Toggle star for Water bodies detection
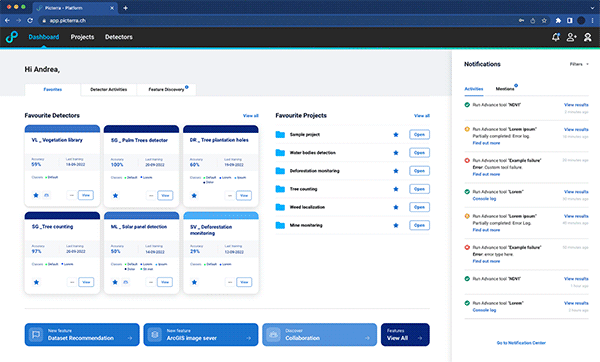The height and width of the screenshot is (362, 600). (x=396, y=153)
